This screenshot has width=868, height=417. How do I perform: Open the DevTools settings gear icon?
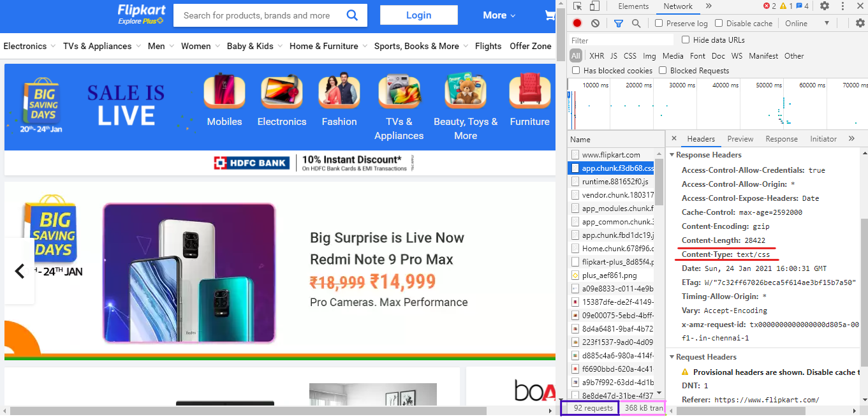[x=825, y=6]
